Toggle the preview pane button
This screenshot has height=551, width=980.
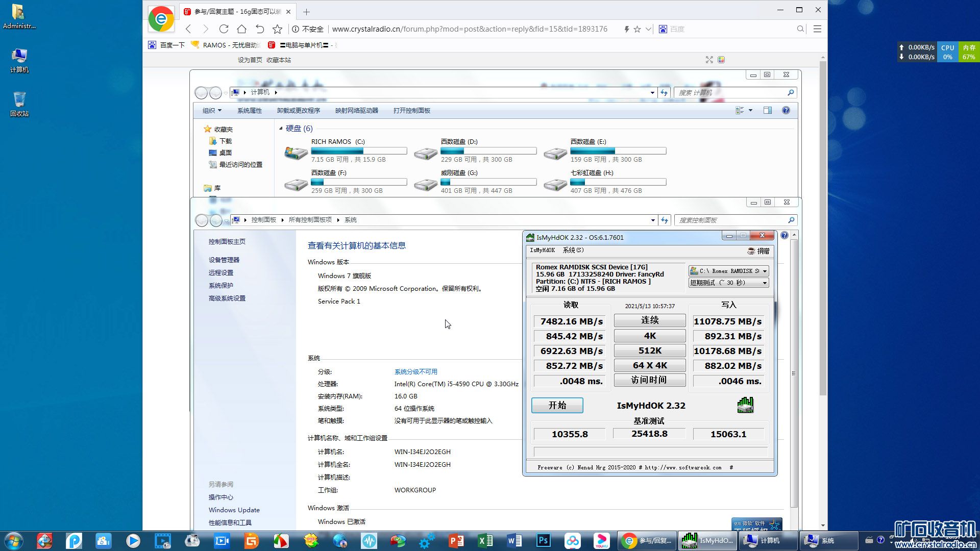[x=767, y=110]
